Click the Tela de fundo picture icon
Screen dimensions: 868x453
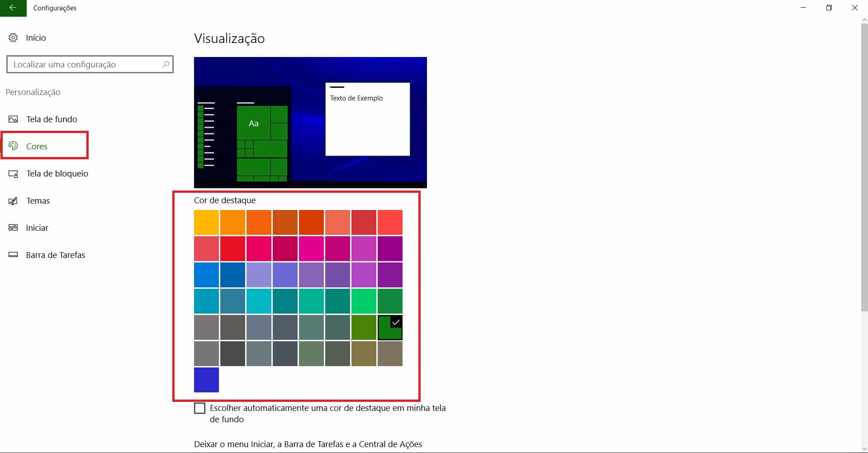point(13,119)
